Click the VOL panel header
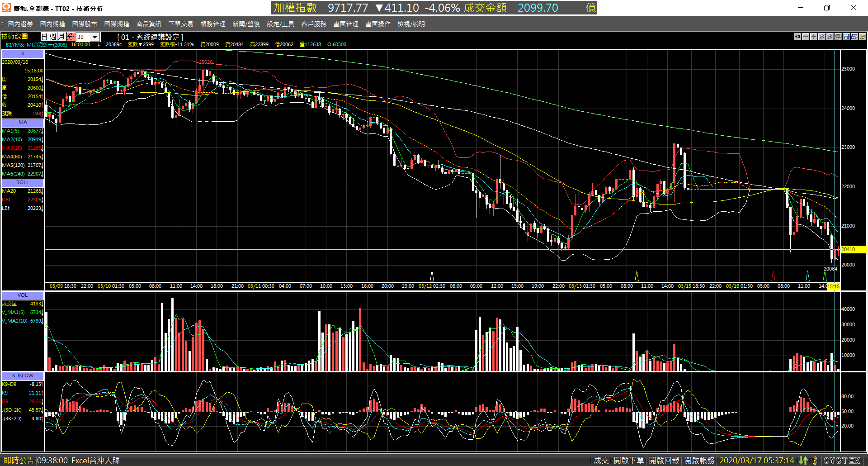868x466 pixels. click(23, 295)
